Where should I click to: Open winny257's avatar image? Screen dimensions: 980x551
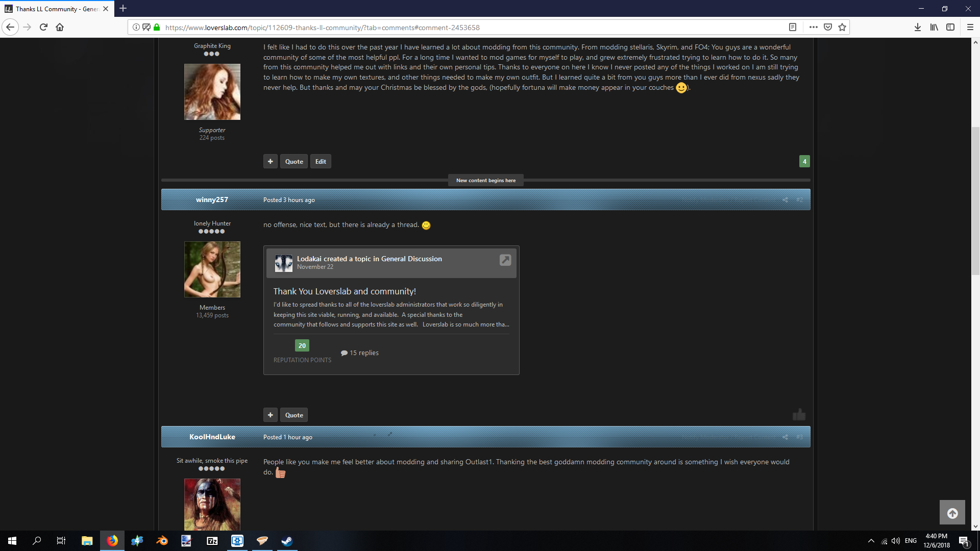(212, 269)
